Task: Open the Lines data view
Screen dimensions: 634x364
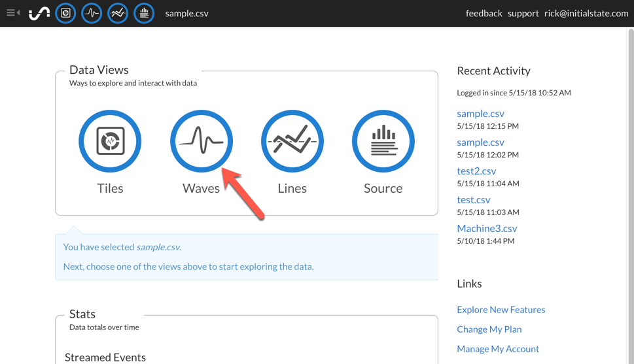Action: [x=292, y=141]
